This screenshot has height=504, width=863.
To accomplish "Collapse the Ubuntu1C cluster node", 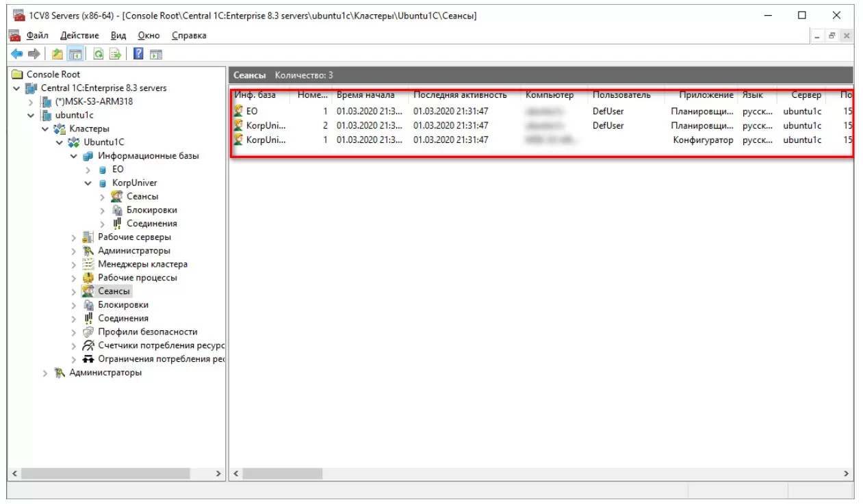I will (x=60, y=142).
